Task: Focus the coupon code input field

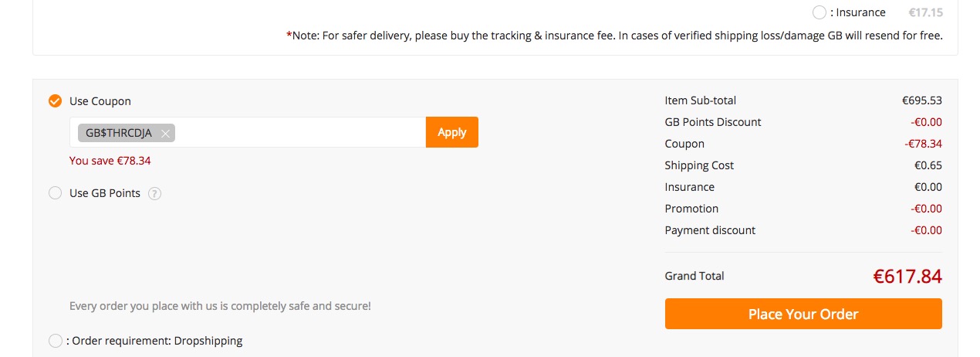Action: (299, 133)
